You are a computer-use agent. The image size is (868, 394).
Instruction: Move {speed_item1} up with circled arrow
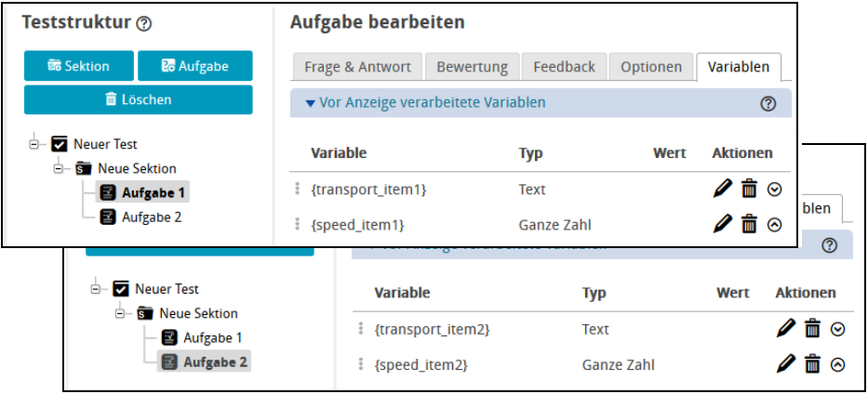[x=775, y=224]
